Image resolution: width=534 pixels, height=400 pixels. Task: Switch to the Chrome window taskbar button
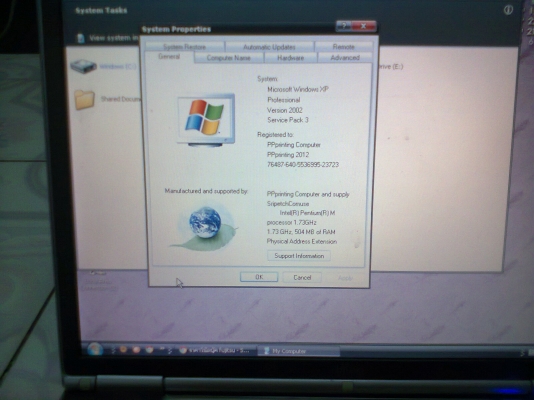click(217, 350)
